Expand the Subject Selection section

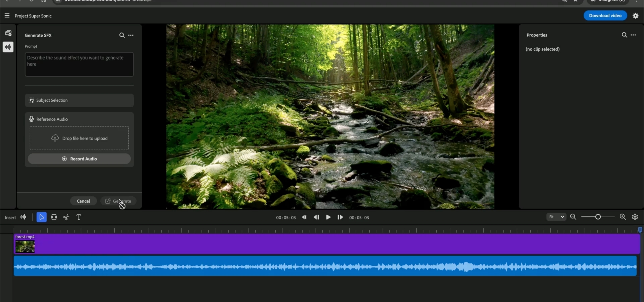click(x=79, y=100)
